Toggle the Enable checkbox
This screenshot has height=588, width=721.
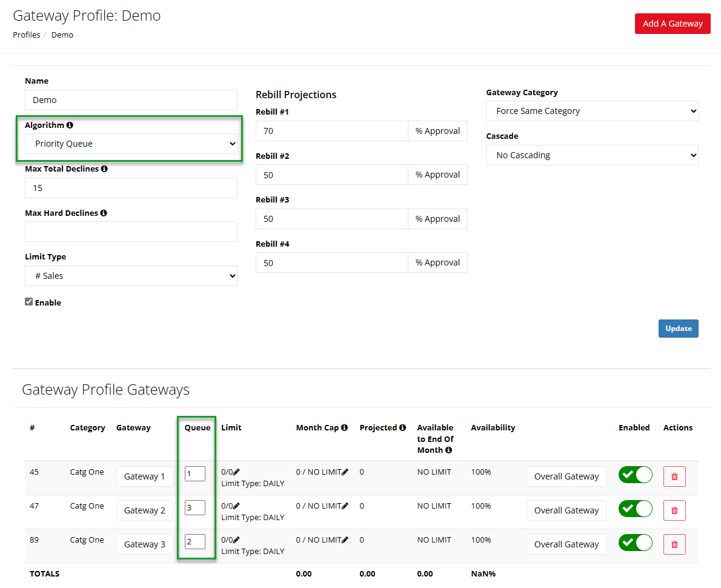[x=28, y=302]
